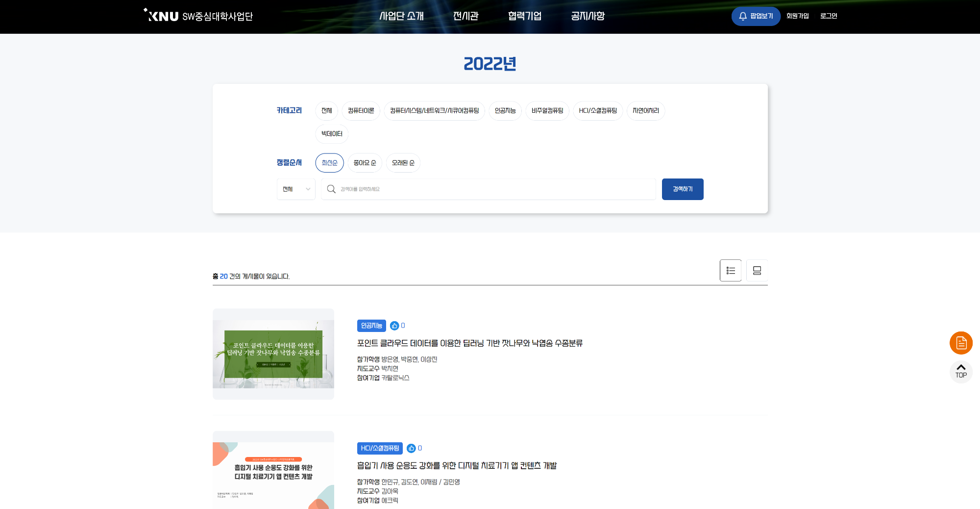Open the 공지사항 menu item
Image resolution: width=980 pixels, height=509 pixels.
[x=588, y=16]
